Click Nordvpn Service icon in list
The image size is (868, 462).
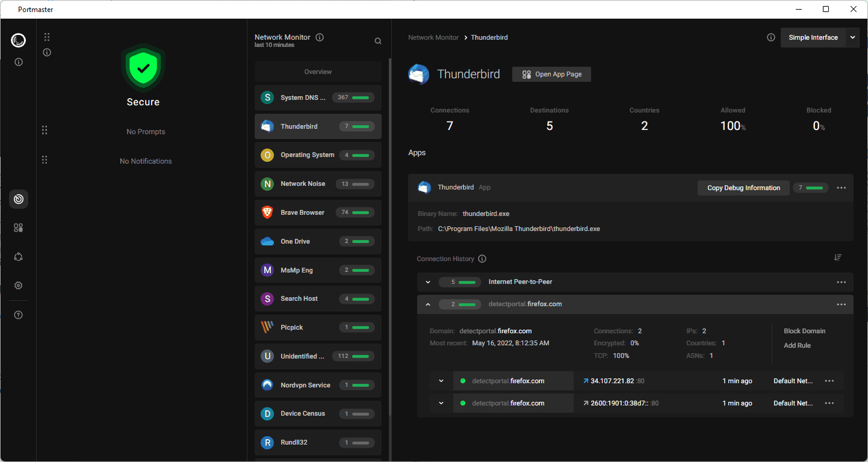[267, 385]
